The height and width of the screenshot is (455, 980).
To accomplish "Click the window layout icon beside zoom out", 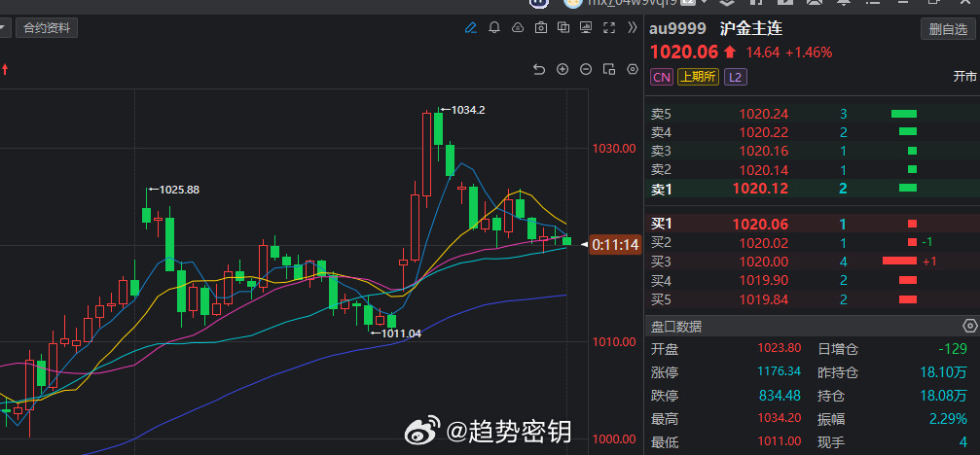I will (x=609, y=69).
